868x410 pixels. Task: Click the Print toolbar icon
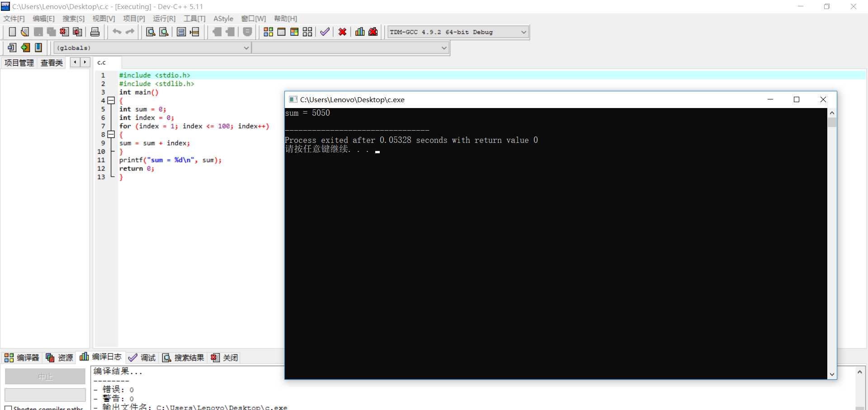point(95,32)
